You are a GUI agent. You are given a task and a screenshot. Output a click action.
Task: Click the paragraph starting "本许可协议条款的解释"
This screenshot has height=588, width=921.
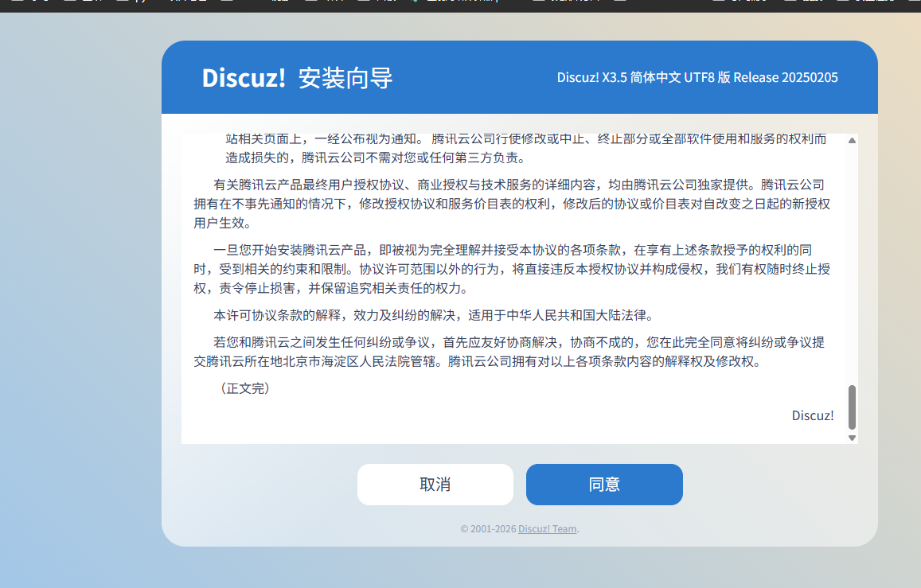(x=434, y=315)
